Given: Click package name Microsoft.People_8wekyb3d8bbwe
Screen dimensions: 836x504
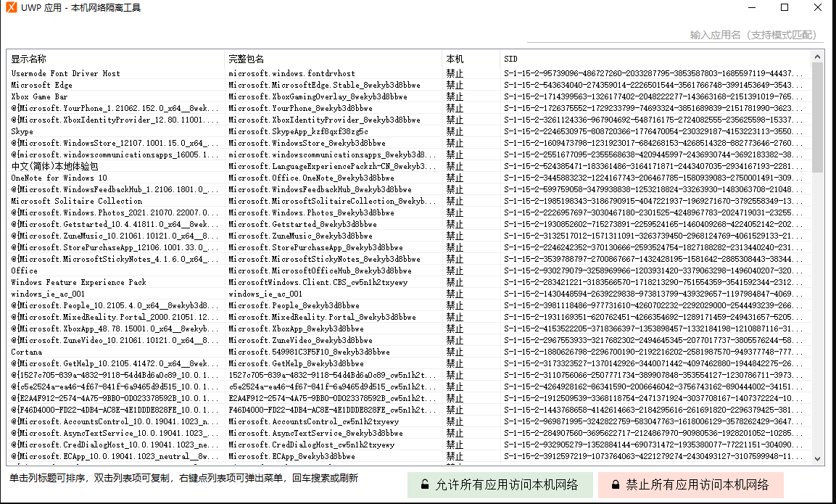Looking at the screenshot, I should pos(294,305).
